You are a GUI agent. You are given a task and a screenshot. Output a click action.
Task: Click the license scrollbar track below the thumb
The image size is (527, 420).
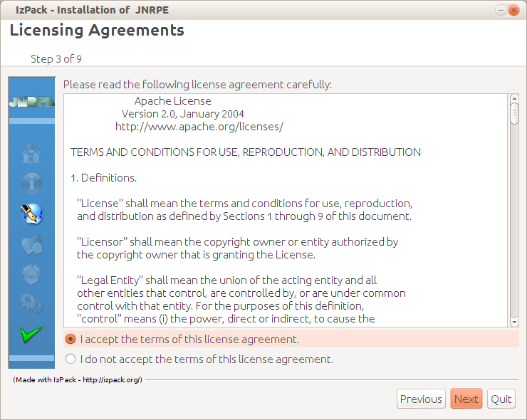(514, 228)
